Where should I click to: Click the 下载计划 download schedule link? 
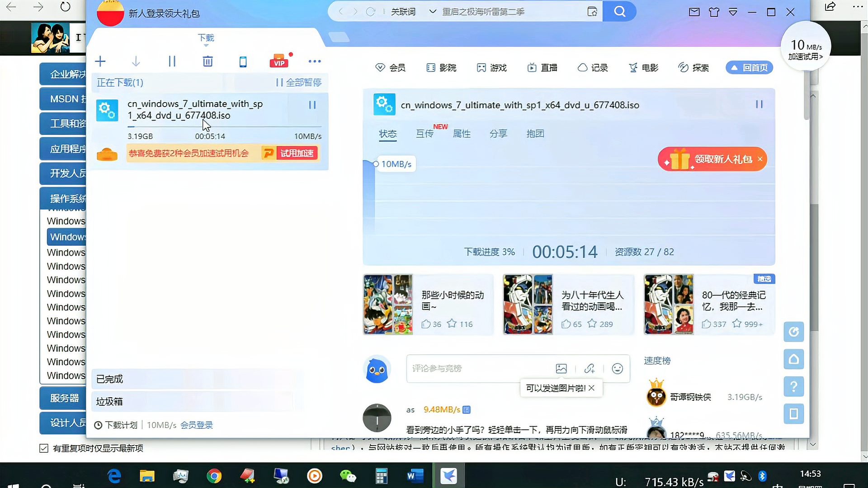pos(116,425)
